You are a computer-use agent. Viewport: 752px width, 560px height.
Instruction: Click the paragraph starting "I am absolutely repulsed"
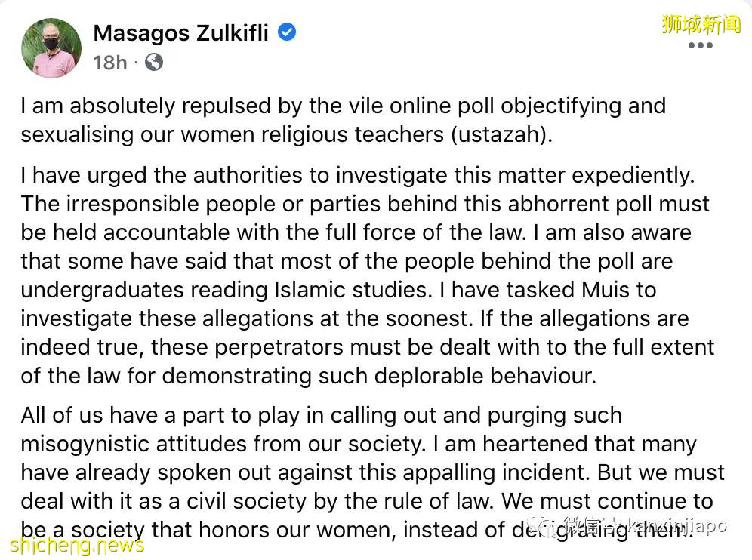[x=343, y=119]
